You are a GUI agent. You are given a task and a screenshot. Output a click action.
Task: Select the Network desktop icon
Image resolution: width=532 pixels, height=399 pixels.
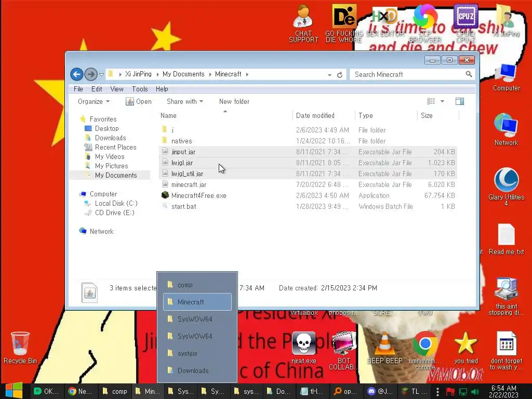coord(506,129)
